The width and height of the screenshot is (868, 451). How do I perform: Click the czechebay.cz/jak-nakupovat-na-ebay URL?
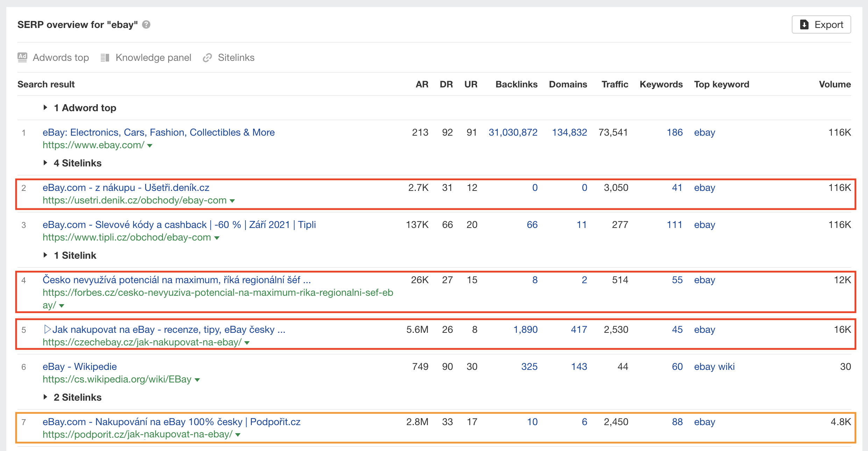coord(142,342)
